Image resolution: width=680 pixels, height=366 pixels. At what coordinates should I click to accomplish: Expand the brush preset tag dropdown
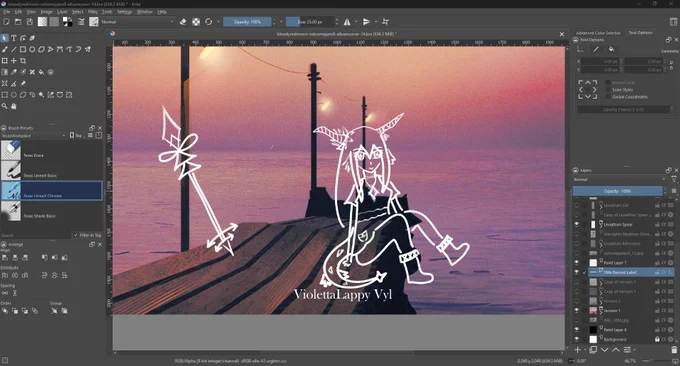(33, 136)
